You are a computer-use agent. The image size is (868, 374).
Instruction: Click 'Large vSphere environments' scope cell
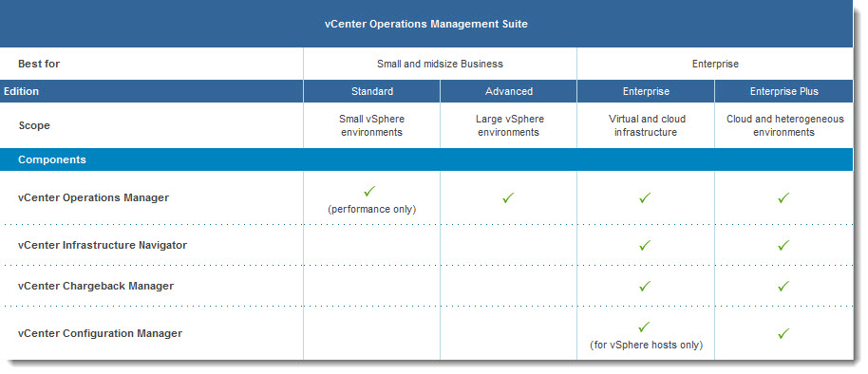(509, 125)
